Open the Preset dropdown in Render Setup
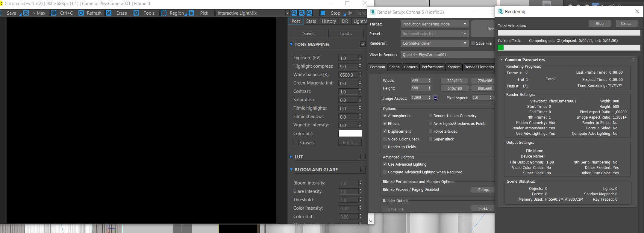The height and width of the screenshot is (233, 644). click(x=434, y=34)
